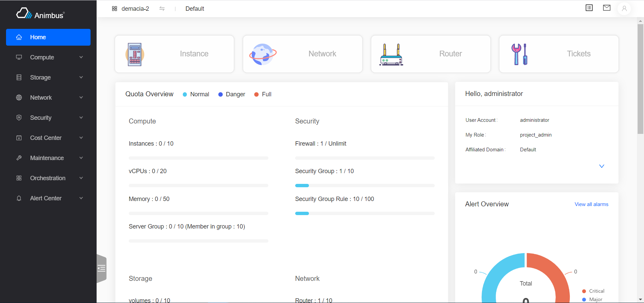644x303 pixels.
Task: Click the Network globe icon in sidebar
Action: [x=19, y=98]
